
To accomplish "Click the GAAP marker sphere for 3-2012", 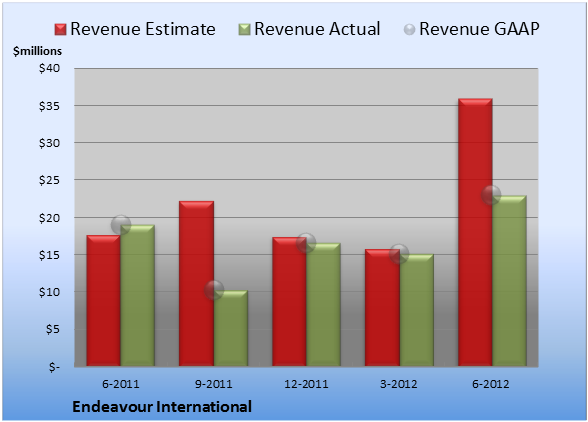I will coord(399,254).
